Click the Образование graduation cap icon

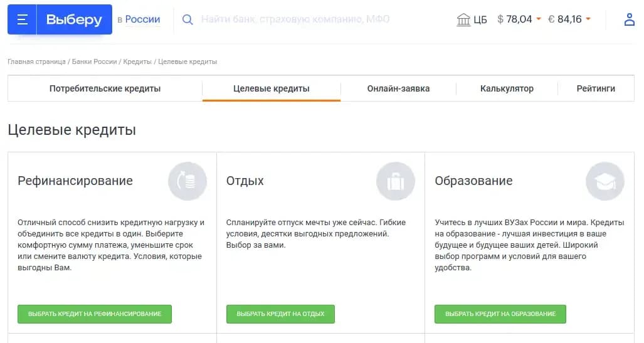[605, 181]
